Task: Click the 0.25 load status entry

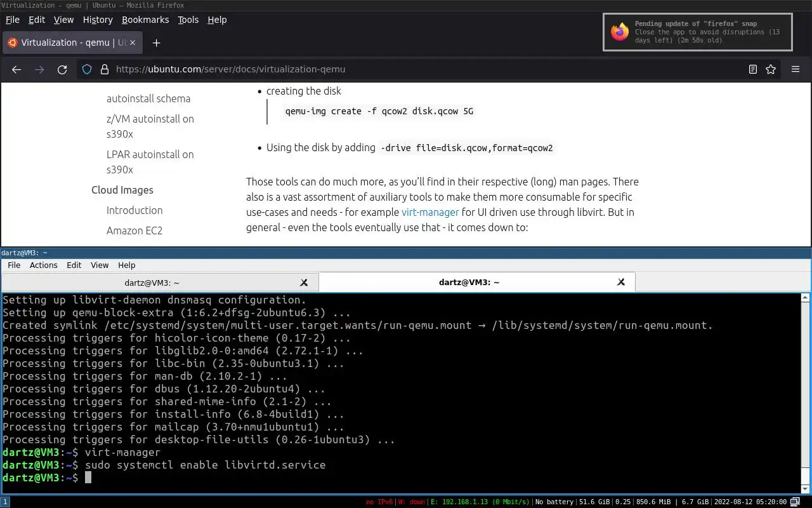Action: tap(622, 502)
